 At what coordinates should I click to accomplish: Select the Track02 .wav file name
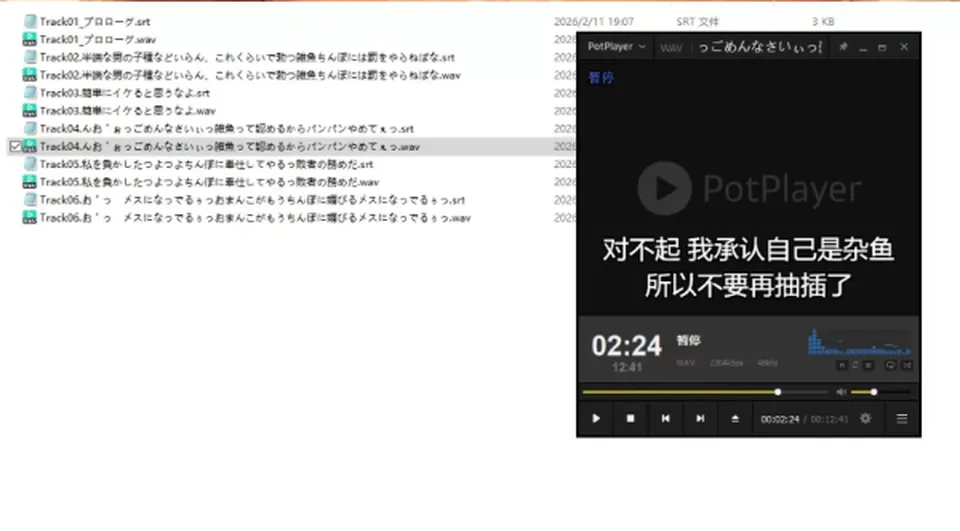(250, 75)
